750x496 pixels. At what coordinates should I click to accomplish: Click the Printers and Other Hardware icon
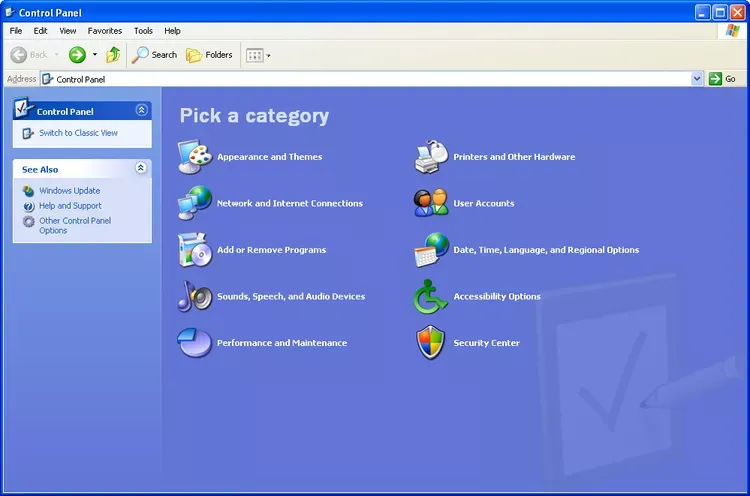point(431,157)
